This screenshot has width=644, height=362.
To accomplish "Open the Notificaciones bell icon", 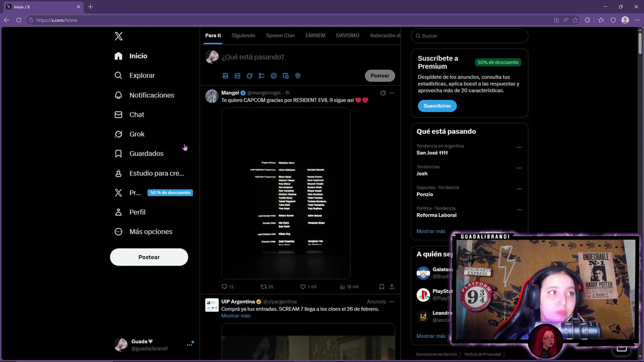I will pyautogui.click(x=118, y=95).
